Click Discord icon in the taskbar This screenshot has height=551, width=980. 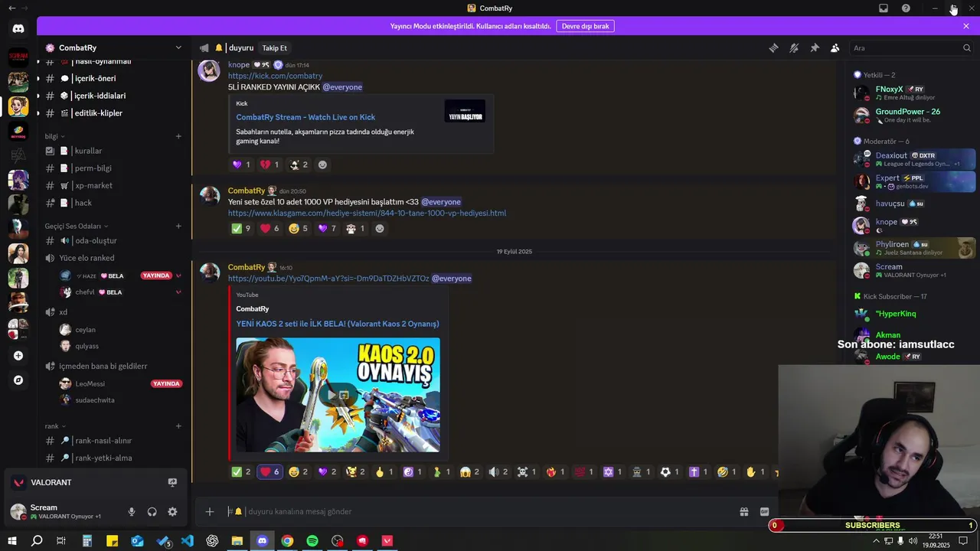point(262,541)
